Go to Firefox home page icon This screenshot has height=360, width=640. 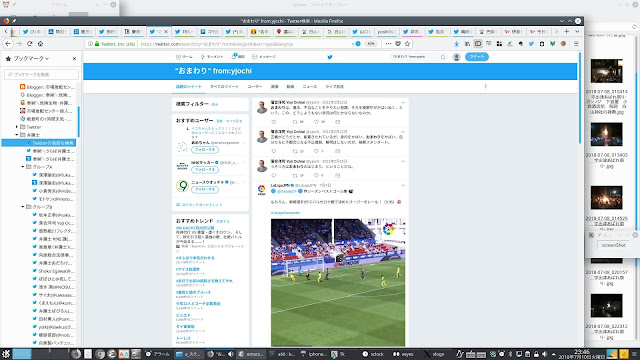[x=40, y=44]
